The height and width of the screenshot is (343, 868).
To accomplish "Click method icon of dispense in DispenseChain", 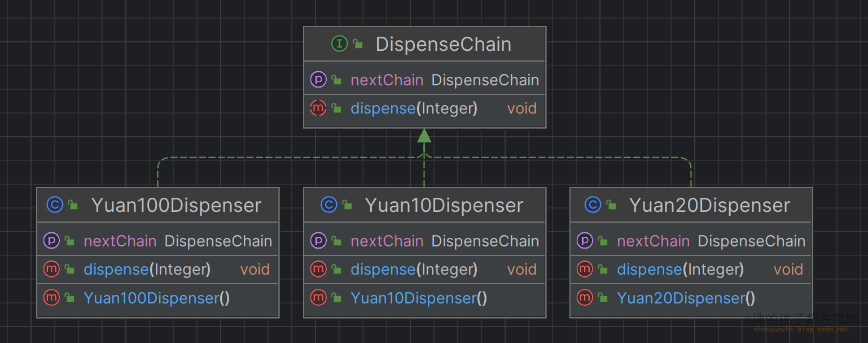I will [318, 108].
